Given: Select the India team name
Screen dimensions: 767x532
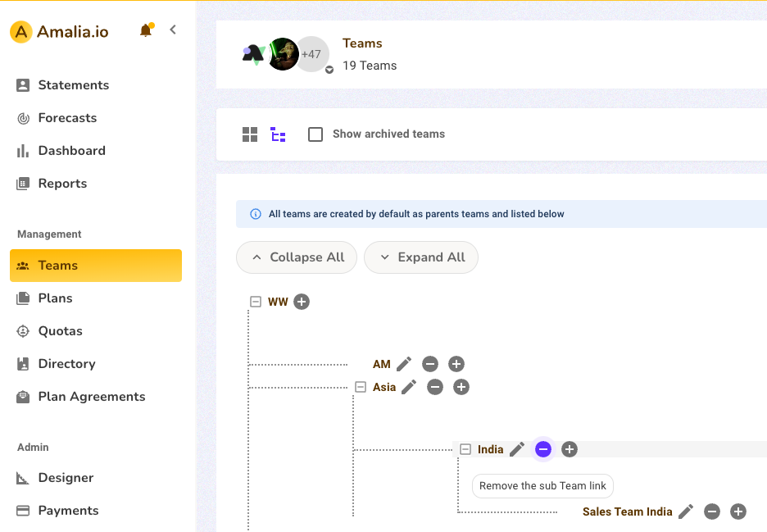Looking at the screenshot, I should [x=491, y=449].
